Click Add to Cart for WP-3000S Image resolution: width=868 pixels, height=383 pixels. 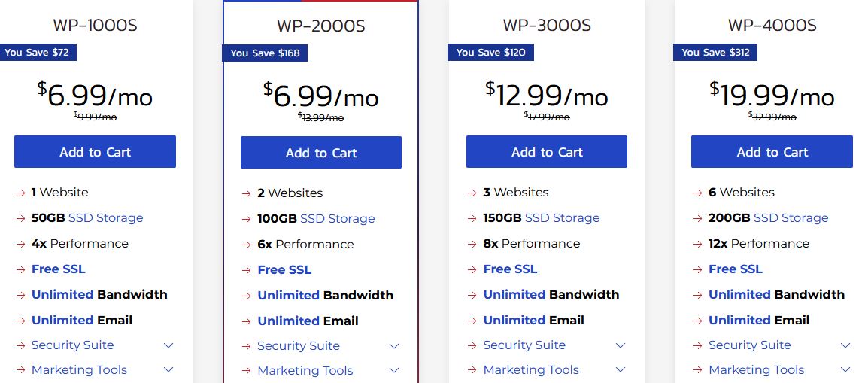[x=546, y=152]
